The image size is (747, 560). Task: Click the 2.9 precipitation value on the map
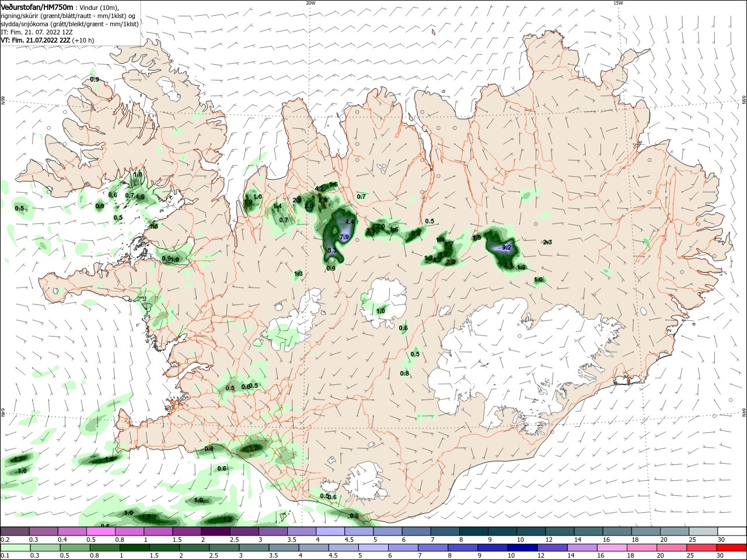[x=323, y=200]
